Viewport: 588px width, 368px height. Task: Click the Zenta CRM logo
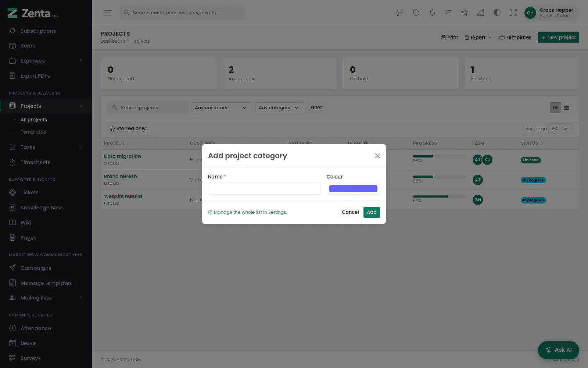click(33, 13)
